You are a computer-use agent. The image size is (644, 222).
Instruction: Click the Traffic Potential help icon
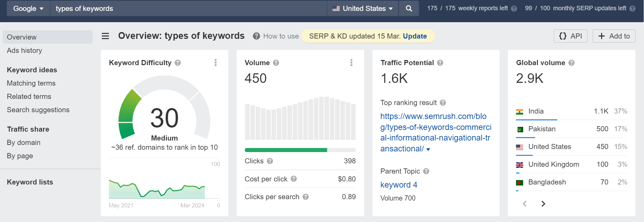click(x=440, y=63)
